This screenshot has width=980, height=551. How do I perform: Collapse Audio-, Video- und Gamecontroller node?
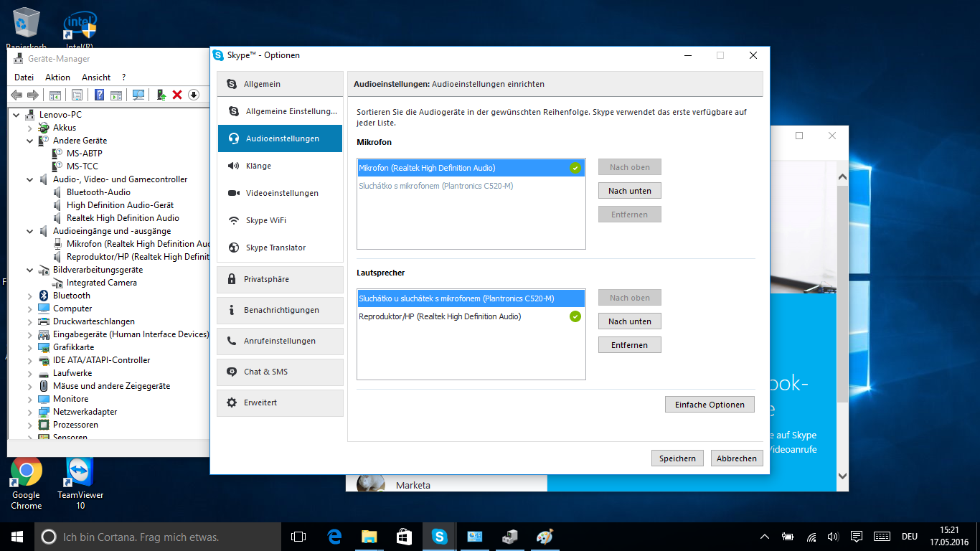pos(29,179)
